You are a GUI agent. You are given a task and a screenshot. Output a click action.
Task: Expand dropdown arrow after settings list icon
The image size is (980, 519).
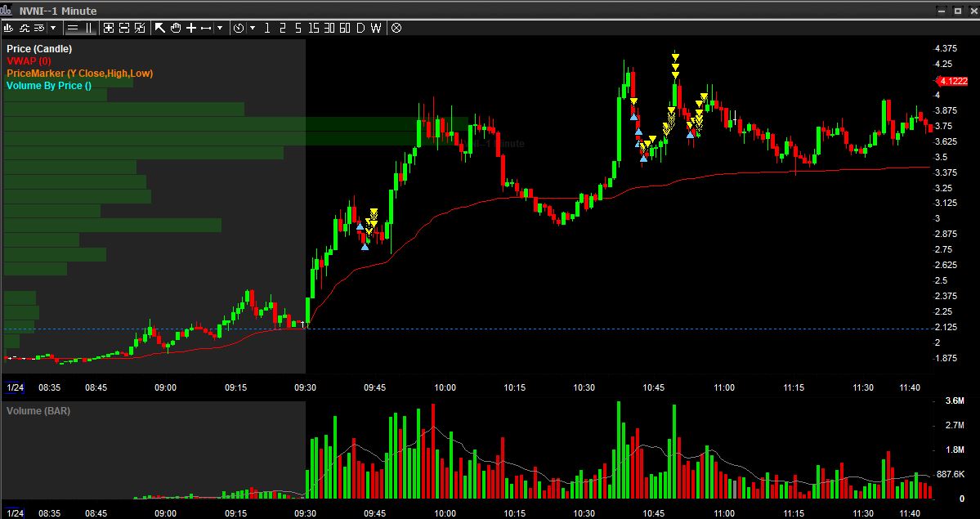[x=53, y=28]
